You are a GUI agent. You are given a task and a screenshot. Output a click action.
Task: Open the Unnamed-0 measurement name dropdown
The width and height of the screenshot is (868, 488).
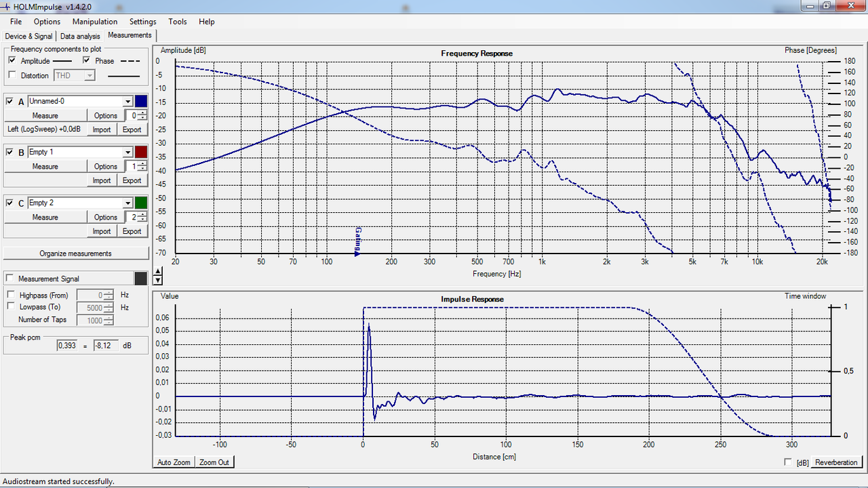point(127,101)
